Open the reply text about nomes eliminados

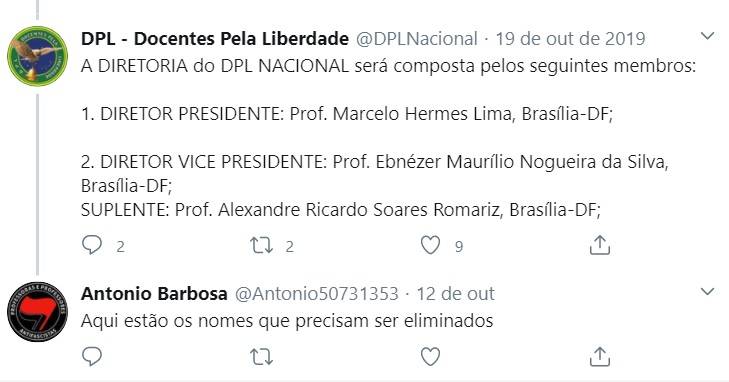(287, 321)
